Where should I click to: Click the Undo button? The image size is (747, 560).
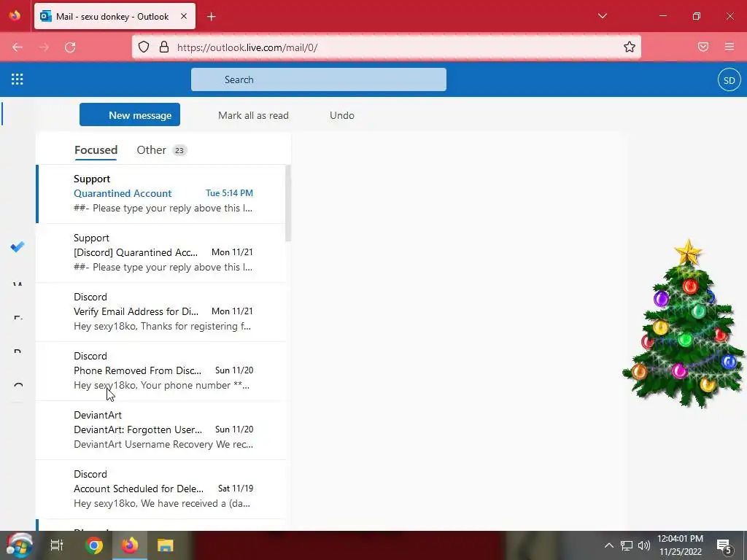click(x=342, y=115)
